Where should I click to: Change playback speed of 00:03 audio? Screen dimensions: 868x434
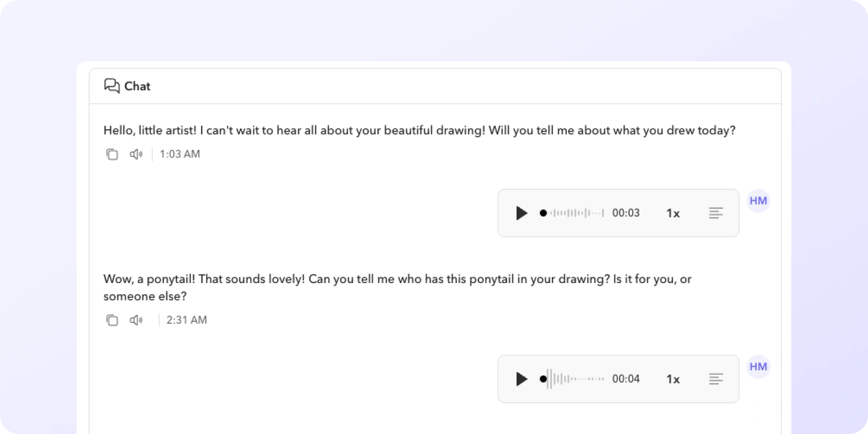tap(673, 213)
